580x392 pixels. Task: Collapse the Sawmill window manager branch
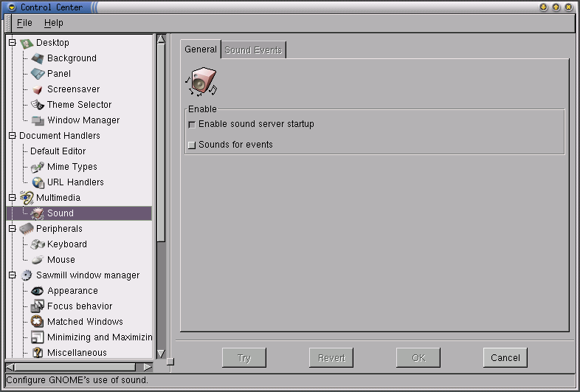pyautogui.click(x=12, y=275)
